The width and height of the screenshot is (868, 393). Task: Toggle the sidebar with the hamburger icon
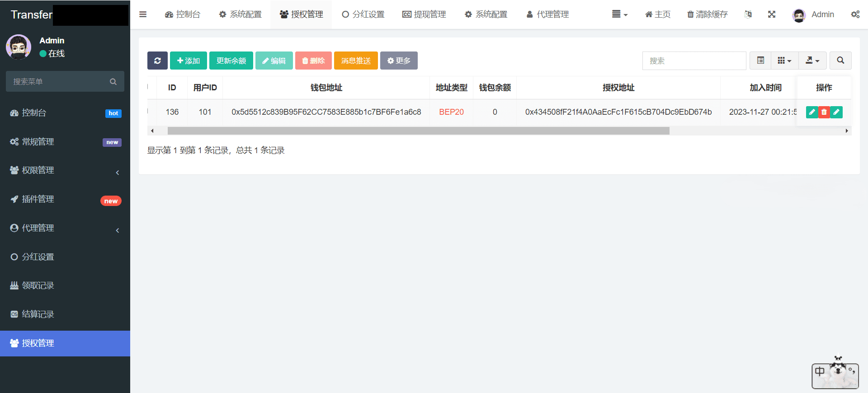click(x=143, y=14)
